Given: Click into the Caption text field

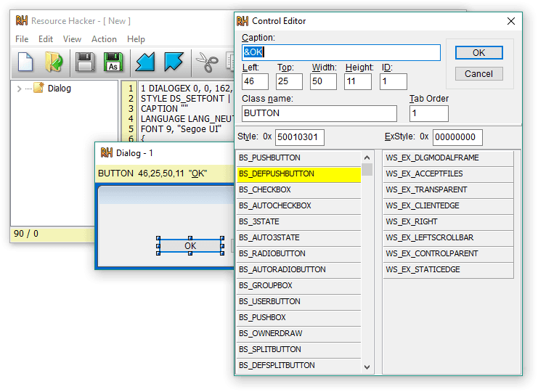Looking at the screenshot, I should pos(341,53).
